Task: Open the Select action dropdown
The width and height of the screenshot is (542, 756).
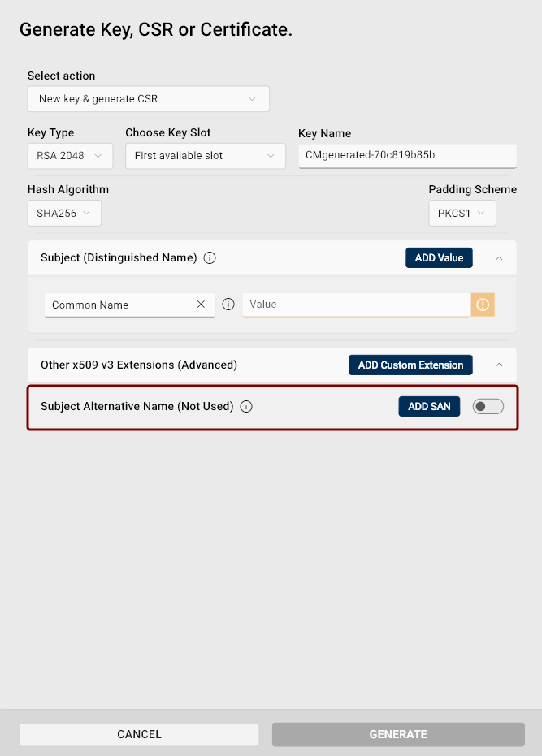Action: (x=148, y=99)
